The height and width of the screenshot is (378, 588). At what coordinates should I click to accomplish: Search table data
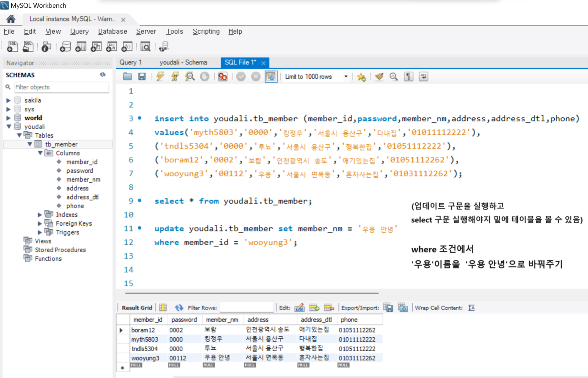145,47
